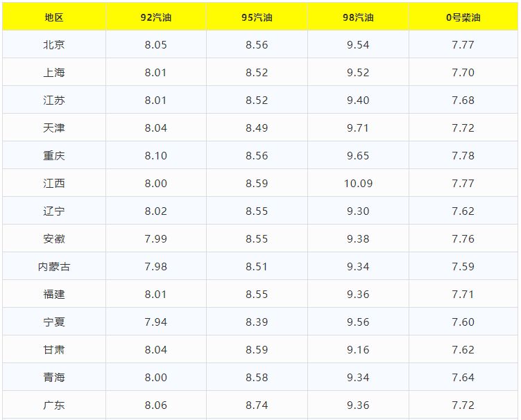Screen dimensions: 521x420
Task: Select 北京's 0号柴油 price 7.77
Action: [463, 45]
